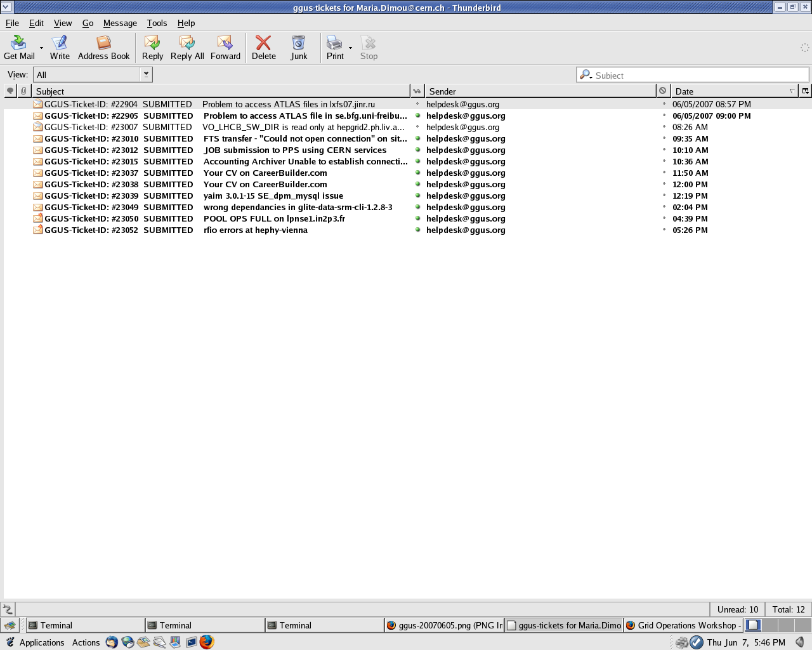
Task: Click the Get Mail toolbar icon
Action: [19, 47]
